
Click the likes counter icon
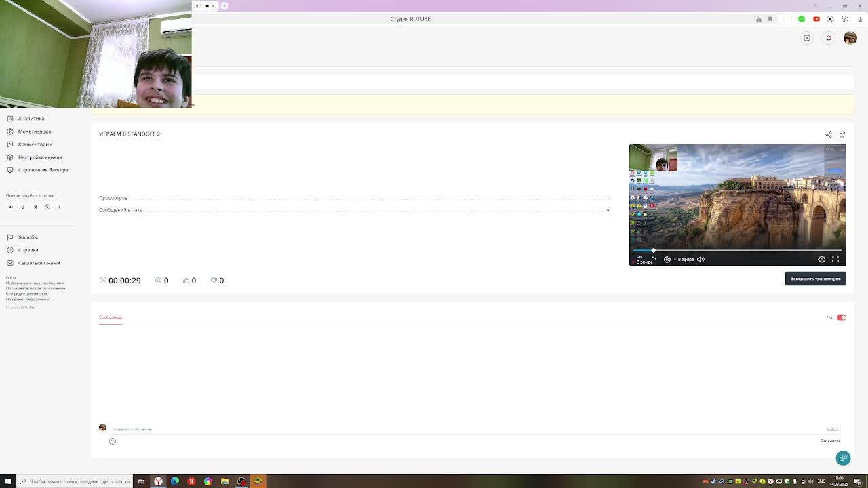click(x=186, y=281)
